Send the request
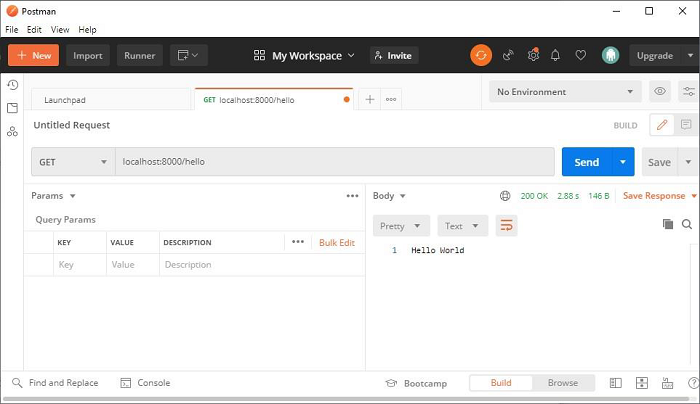Image resolution: width=700 pixels, height=404 pixels. tap(587, 162)
